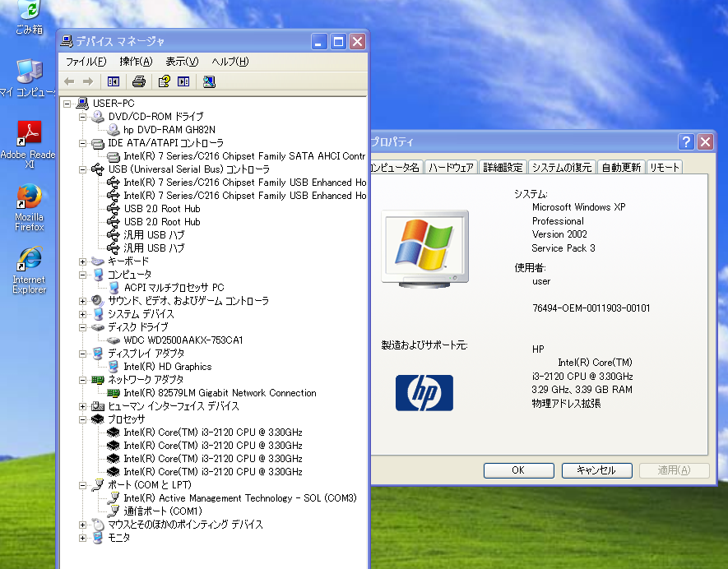The image size is (728, 569).
Task: Select the Mozilla Firefox desktop icon
Action: (x=29, y=207)
